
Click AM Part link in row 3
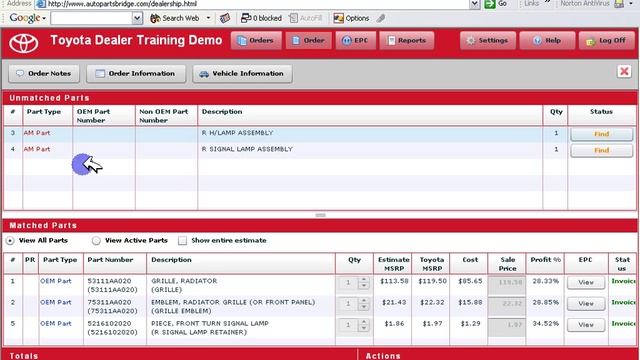36,133
